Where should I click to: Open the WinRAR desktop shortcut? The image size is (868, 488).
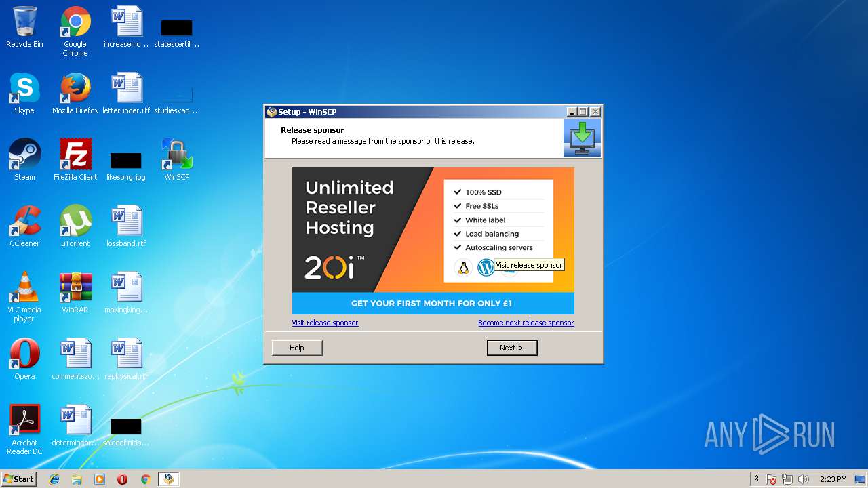75,293
